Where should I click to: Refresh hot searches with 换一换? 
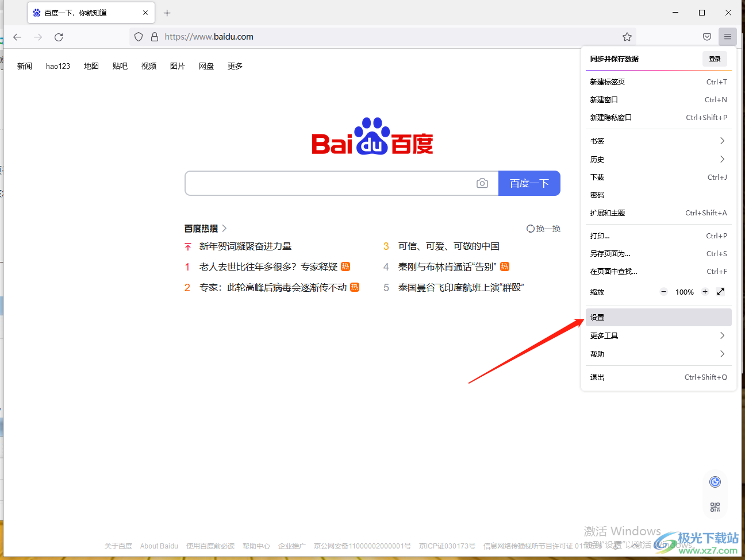[544, 229]
